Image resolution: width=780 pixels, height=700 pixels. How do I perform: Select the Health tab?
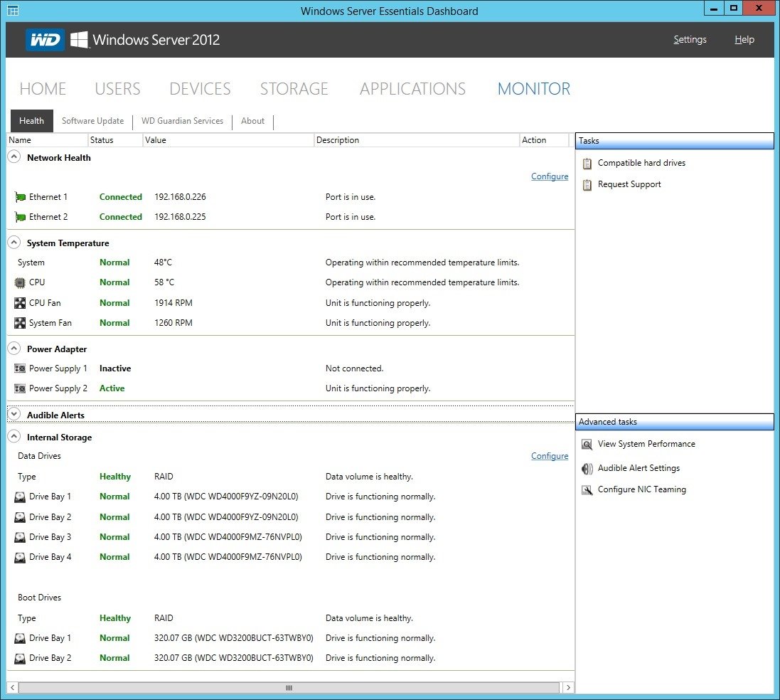pos(32,121)
